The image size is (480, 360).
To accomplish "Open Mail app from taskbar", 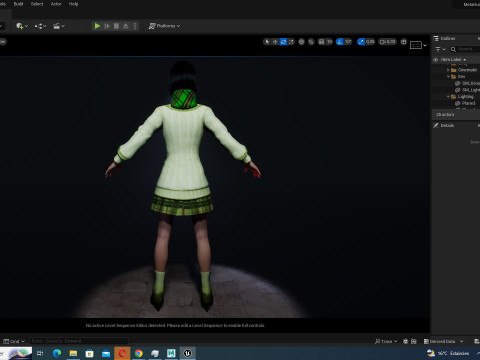I will 106,353.
